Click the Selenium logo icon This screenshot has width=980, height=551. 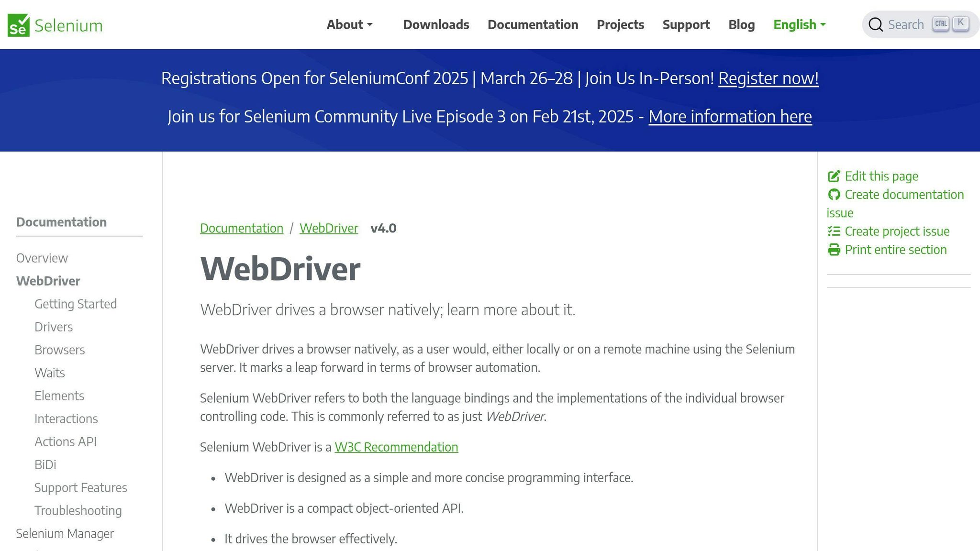tap(18, 25)
